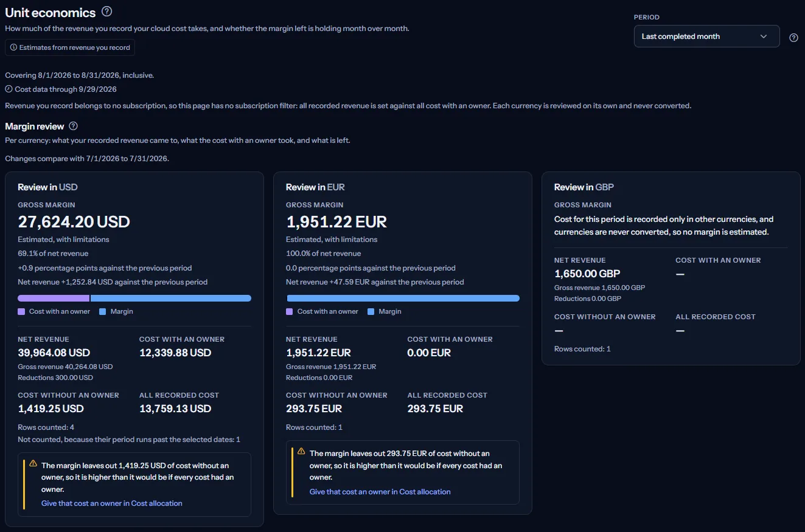805x532 pixels.
Task: Click the Margin review section heading
Action: click(x=35, y=126)
